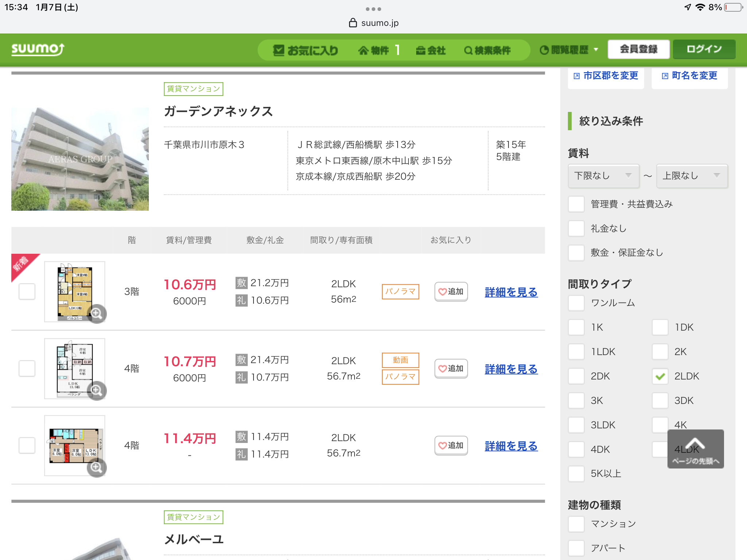Check 1LDK layout type
Viewport: 747px width, 560px height.
click(576, 352)
